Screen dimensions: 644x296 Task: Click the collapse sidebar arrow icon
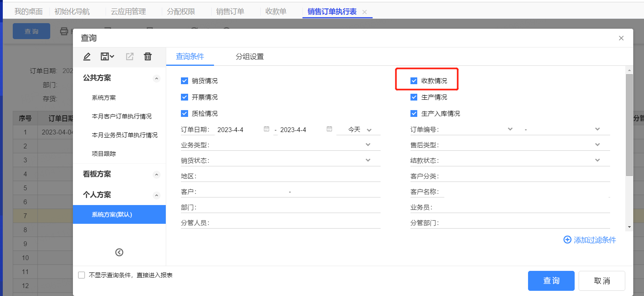pyautogui.click(x=119, y=252)
